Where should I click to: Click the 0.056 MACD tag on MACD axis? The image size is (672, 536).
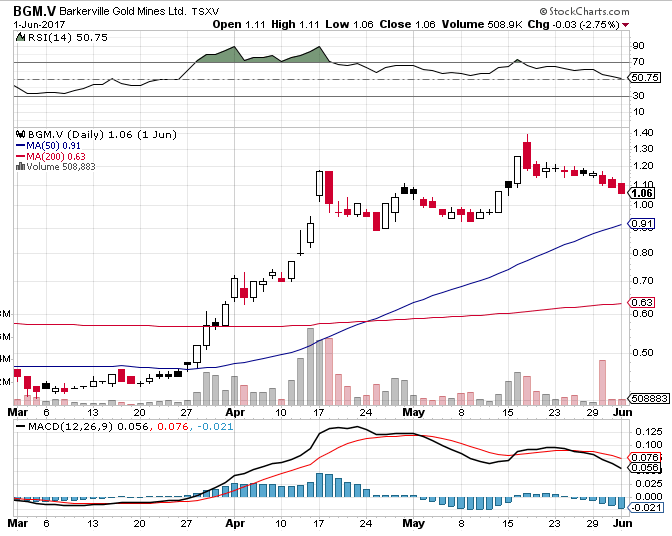[x=645, y=468]
